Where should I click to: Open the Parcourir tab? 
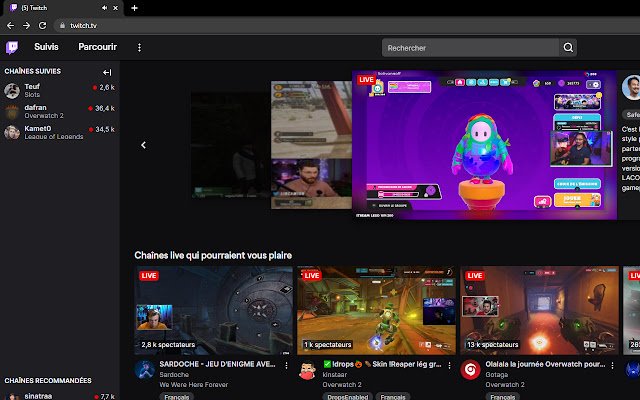pos(98,47)
